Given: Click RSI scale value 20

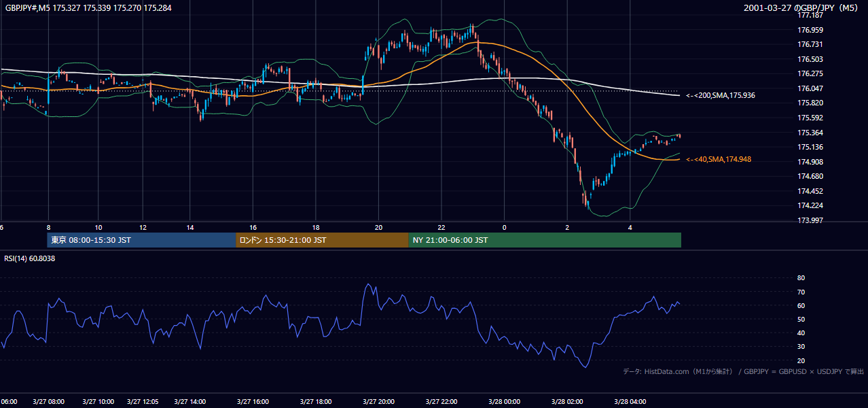Looking at the screenshot, I should pyautogui.click(x=801, y=360).
